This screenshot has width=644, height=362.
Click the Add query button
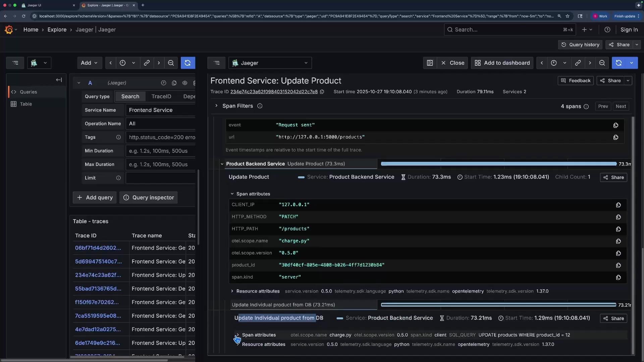(95, 197)
